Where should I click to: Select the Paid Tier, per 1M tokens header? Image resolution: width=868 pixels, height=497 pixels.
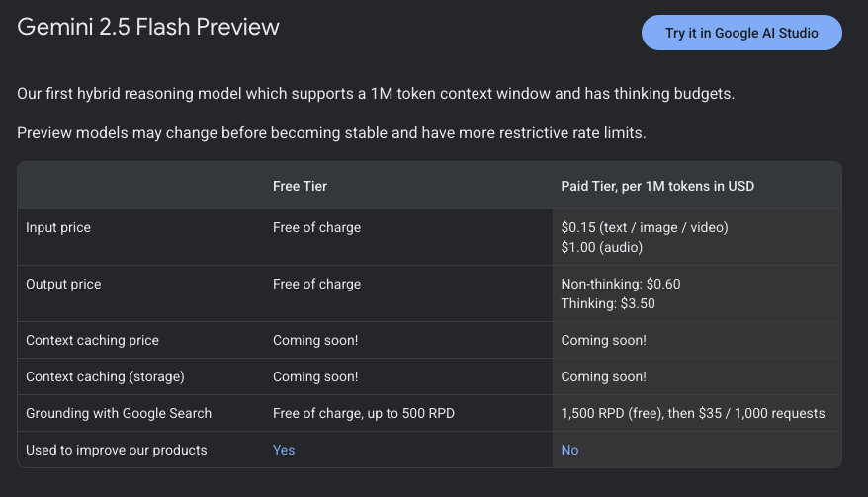click(x=657, y=186)
